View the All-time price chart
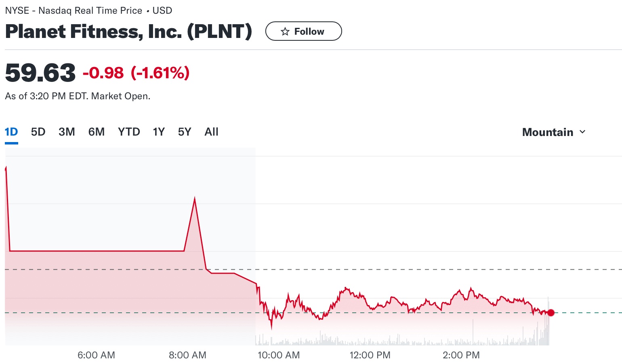 211,132
